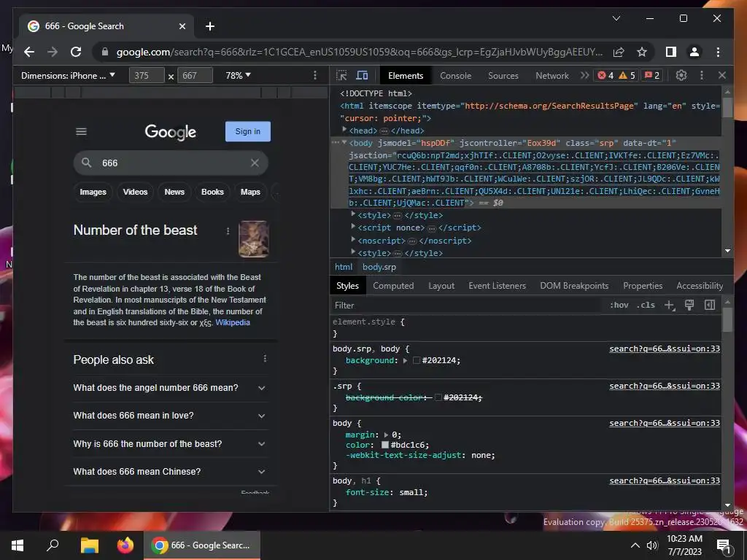Click the #bdc1c6 color swatch

385,445
